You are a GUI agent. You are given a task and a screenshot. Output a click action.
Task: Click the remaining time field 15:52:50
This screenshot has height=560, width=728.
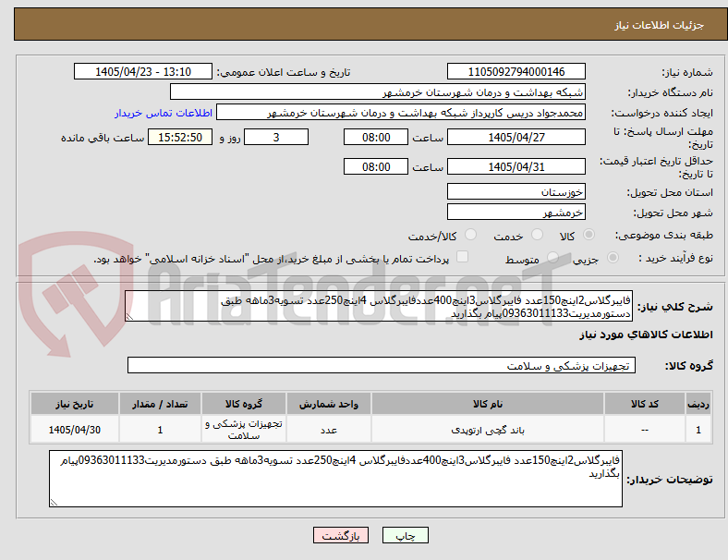click(180, 137)
